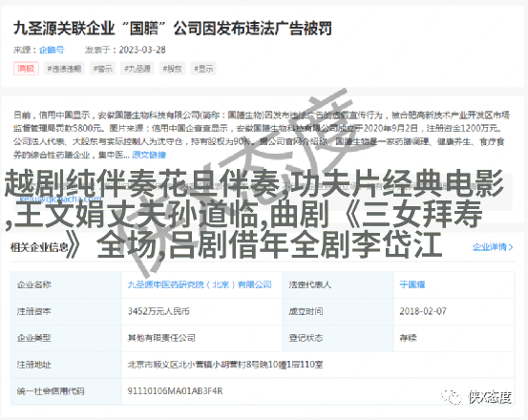Click the 2018-02-07 founding date cell
Screen dimensions: 528x420
(x=454, y=311)
